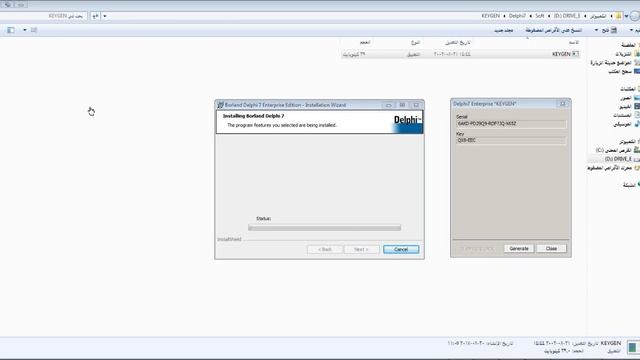
Task: Click the Soft breadcrumb in address bar
Action: (540, 16)
